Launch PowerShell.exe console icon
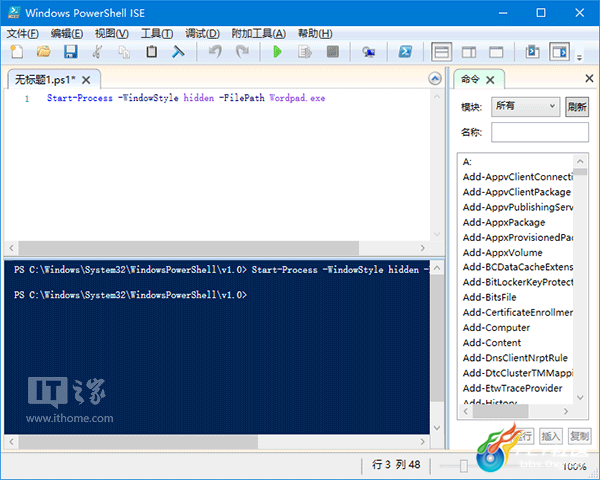Image resolution: width=600 pixels, height=480 pixels. click(x=405, y=52)
